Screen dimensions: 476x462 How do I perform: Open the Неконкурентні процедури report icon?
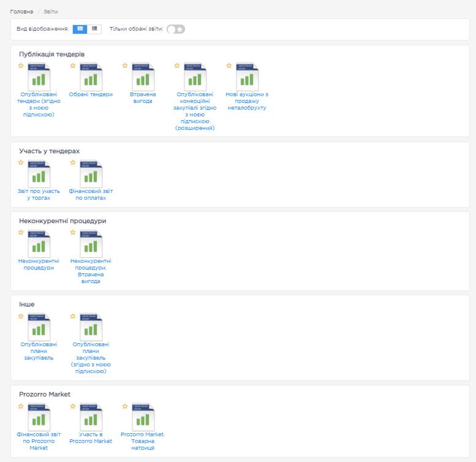(x=39, y=244)
